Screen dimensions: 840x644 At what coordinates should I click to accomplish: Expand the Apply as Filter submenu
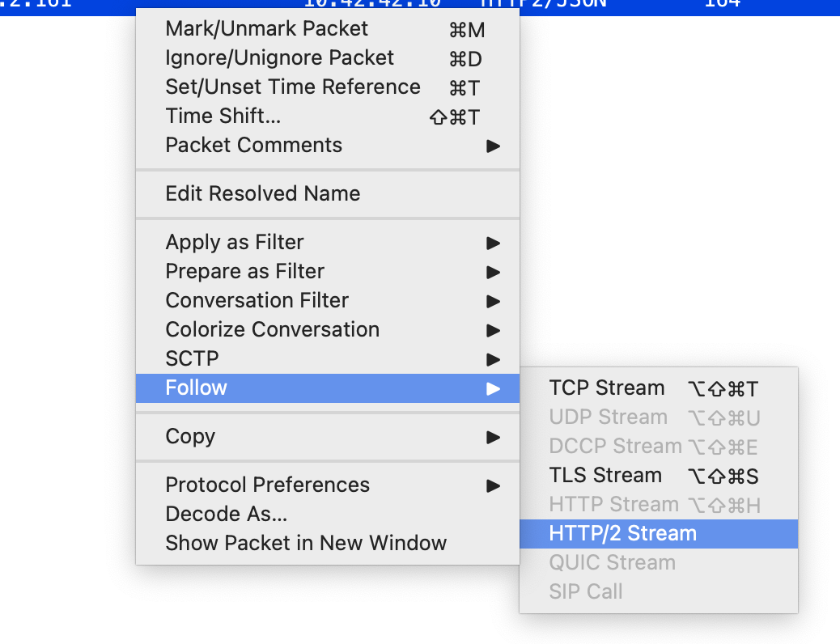coord(235,243)
